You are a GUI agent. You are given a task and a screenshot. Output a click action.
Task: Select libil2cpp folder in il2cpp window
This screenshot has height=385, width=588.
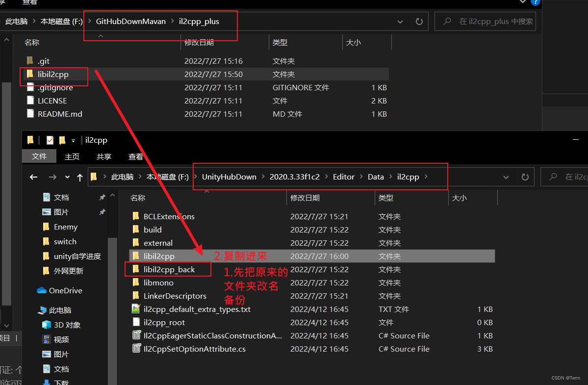pyautogui.click(x=312, y=257)
